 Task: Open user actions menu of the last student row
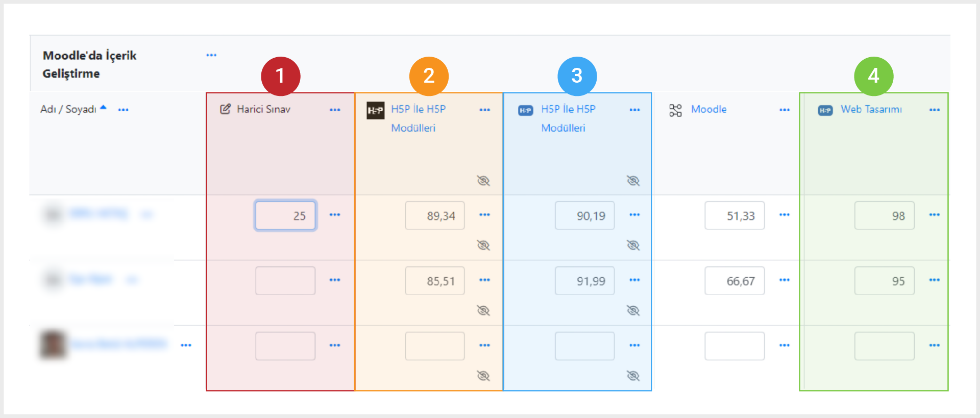pos(186,346)
